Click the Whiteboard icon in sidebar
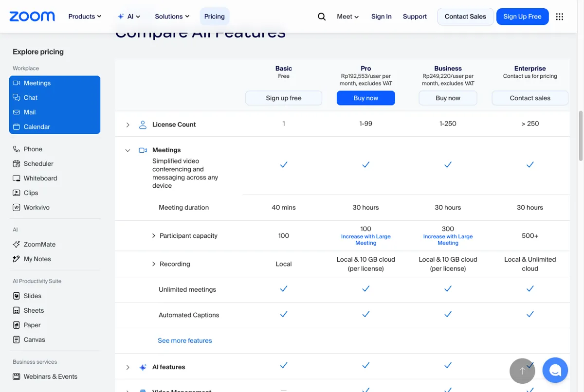Screen dimensions: 584x392 tap(17, 178)
